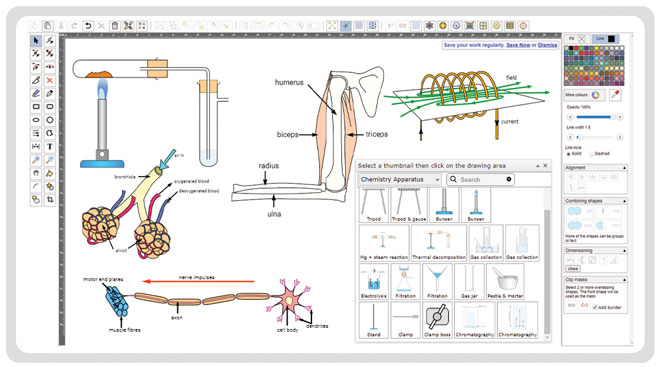Screen dimensions: 660x367
Task: Collapse the Alignment panel
Action: point(624,168)
